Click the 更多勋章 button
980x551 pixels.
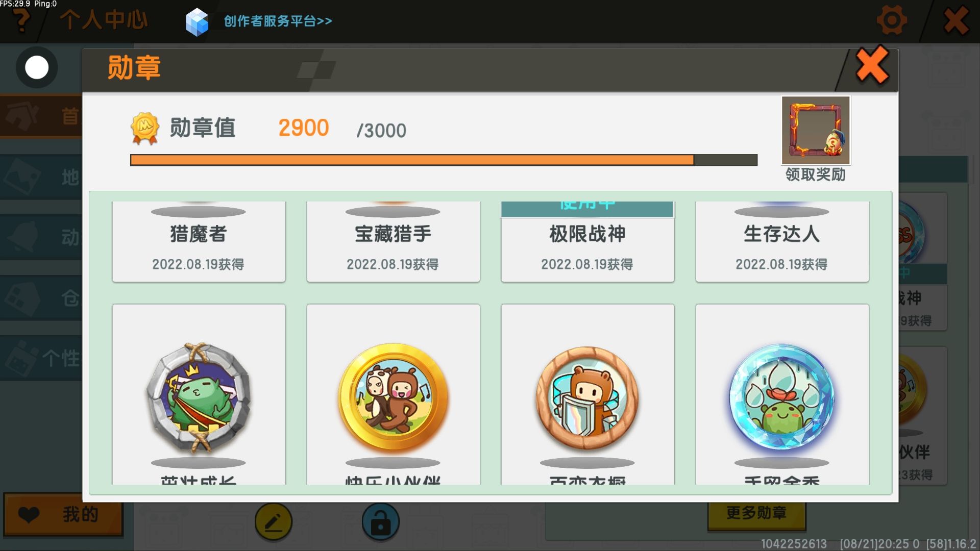pyautogui.click(x=756, y=513)
